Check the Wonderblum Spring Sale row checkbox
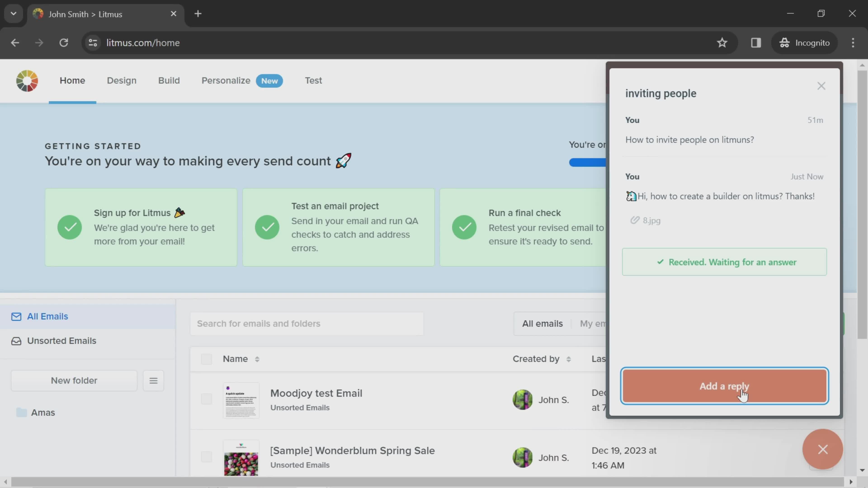 click(x=206, y=457)
